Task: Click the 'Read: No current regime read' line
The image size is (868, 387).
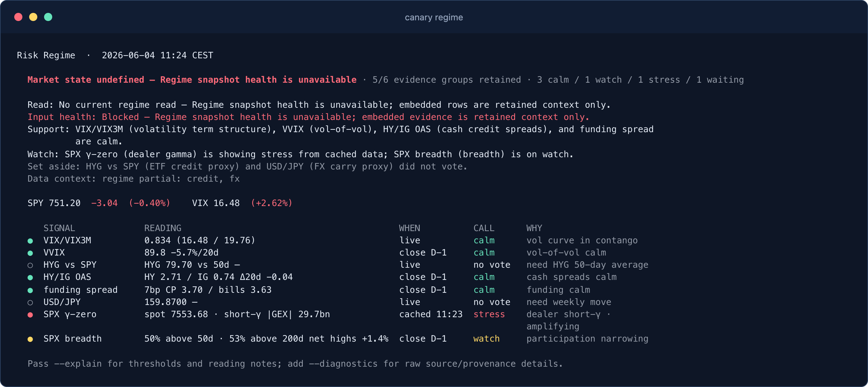Action: click(319, 105)
